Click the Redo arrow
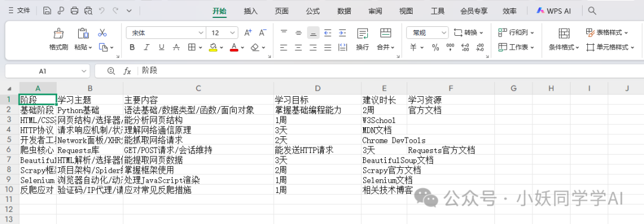The width and height of the screenshot is (644, 224). click(x=116, y=11)
